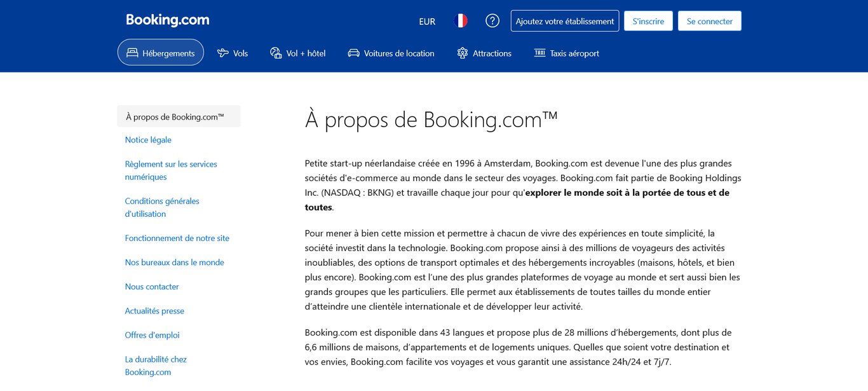Click Ajoutez votre établissement button
Viewport: 868px width, 391px height.
click(565, 21)
